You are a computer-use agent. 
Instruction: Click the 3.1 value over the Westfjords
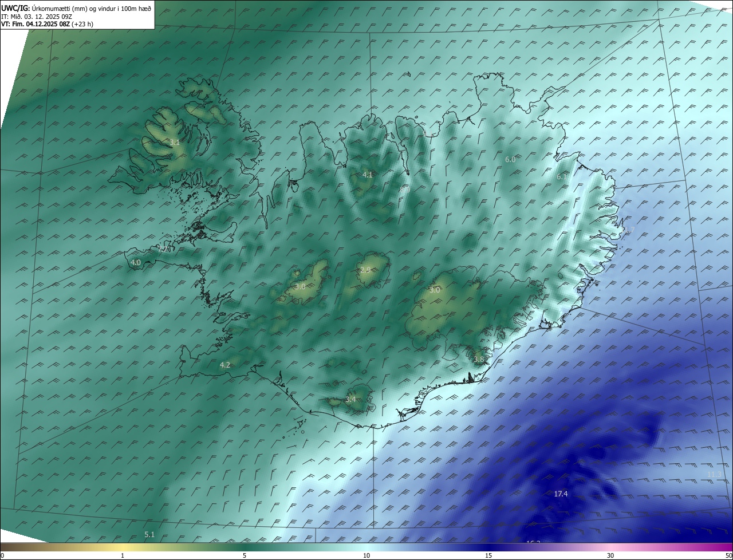click(x=175, y=142)
